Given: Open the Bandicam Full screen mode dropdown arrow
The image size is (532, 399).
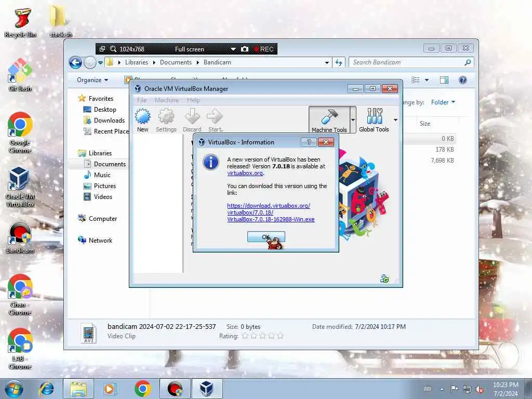Looking at the screenshot, I should click(x=233, y=49).
